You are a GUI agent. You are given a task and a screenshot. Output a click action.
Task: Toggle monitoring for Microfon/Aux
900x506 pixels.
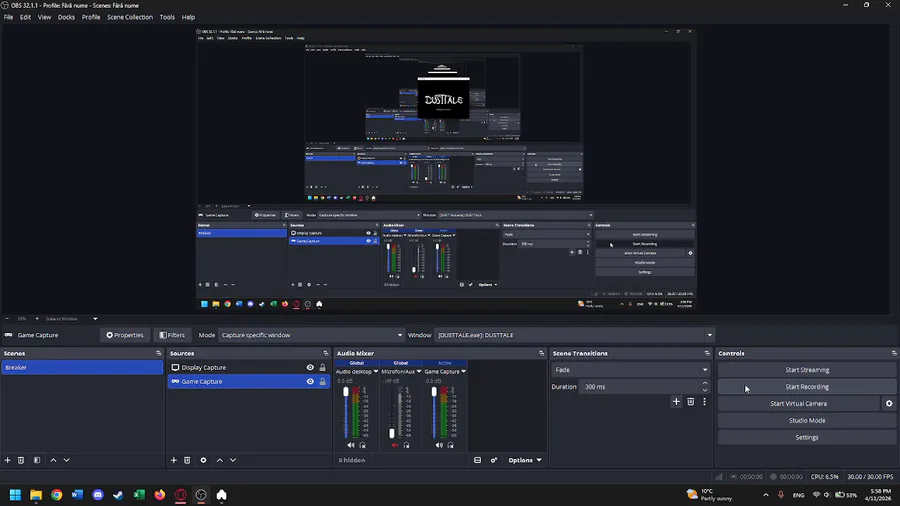tap(406, 445)
